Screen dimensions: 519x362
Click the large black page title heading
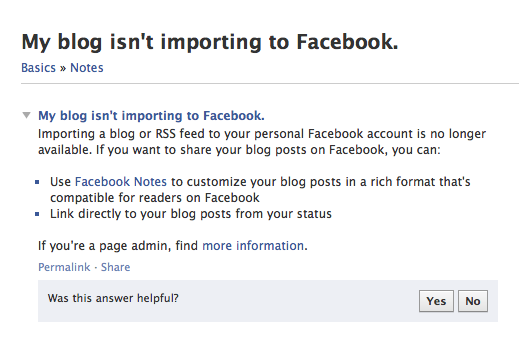tap(210, 42)
